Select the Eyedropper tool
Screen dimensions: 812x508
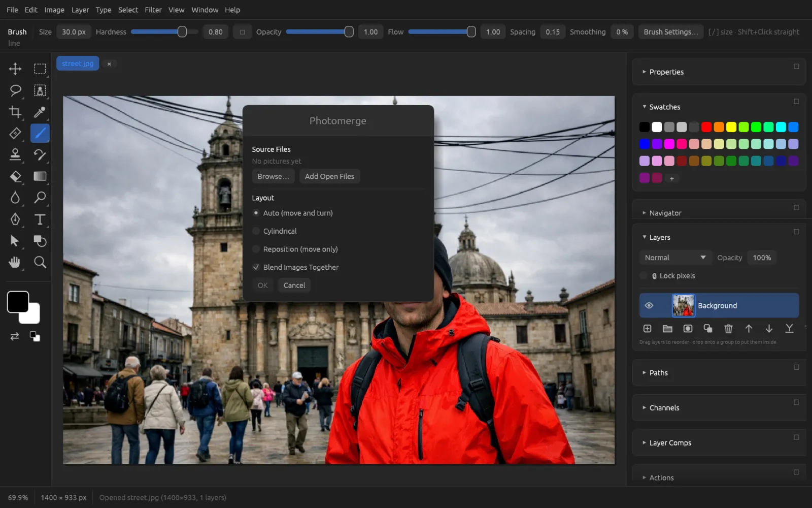(40, 112)
